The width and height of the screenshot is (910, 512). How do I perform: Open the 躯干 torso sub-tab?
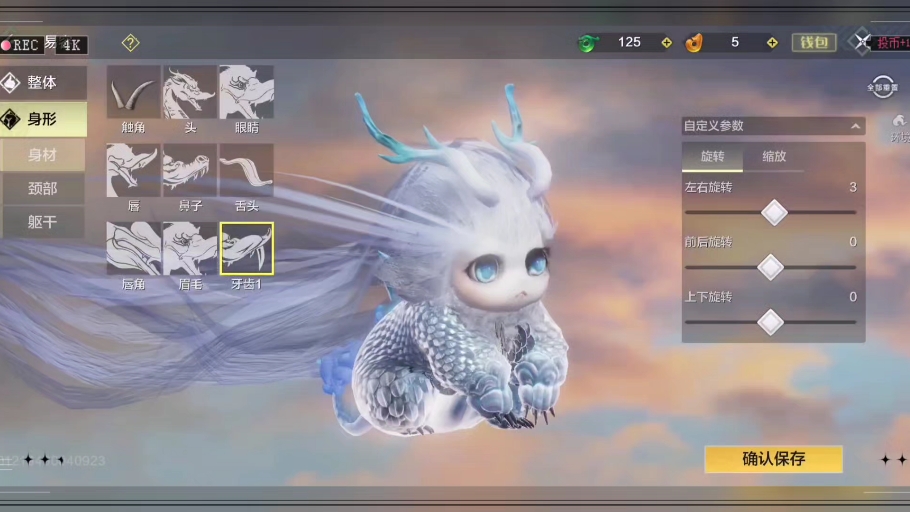pyautogui.click(x=44, y=222)
